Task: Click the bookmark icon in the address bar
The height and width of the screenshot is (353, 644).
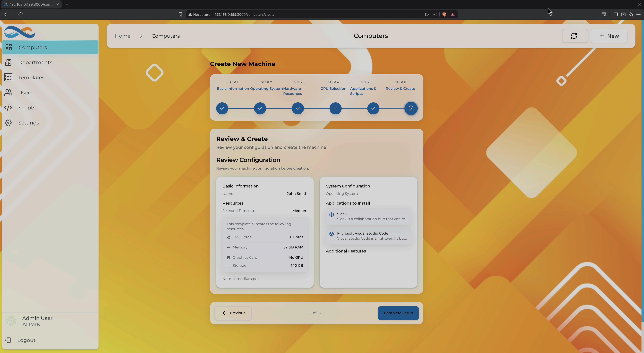Action: (x=180, y=14)
